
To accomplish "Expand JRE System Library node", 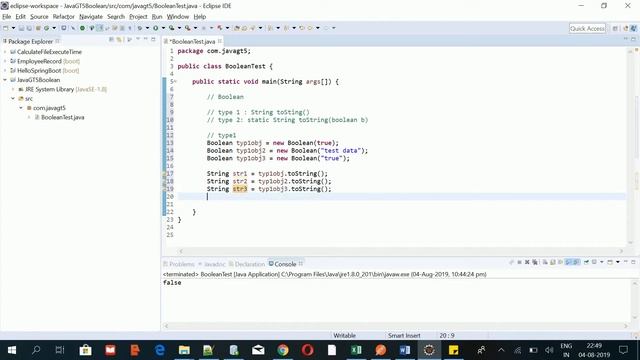I will (13, 89).
